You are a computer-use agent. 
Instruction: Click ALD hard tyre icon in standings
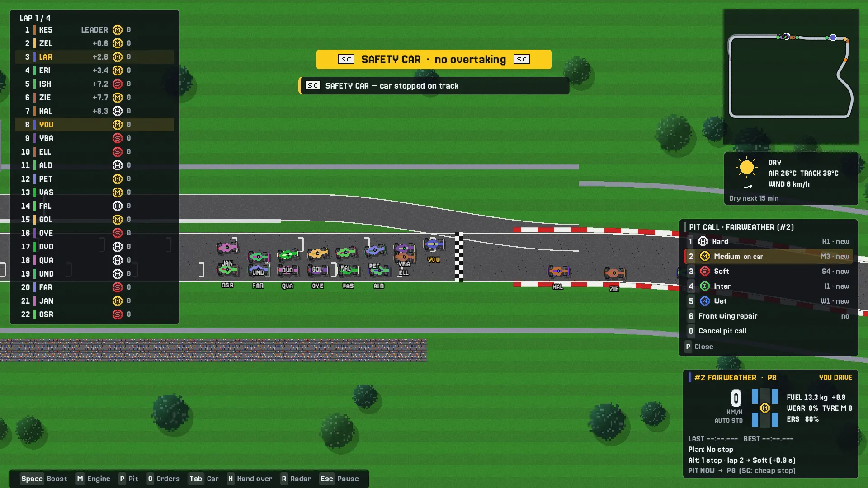[118, 165]
